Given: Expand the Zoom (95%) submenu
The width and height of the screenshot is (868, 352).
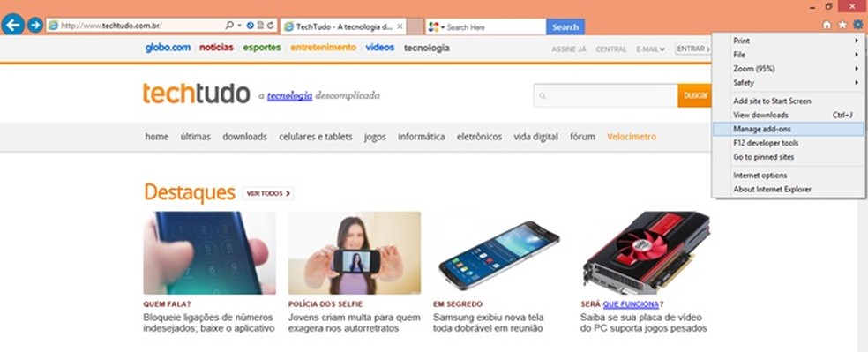Looking at the screenshot, I should (789, 69).
